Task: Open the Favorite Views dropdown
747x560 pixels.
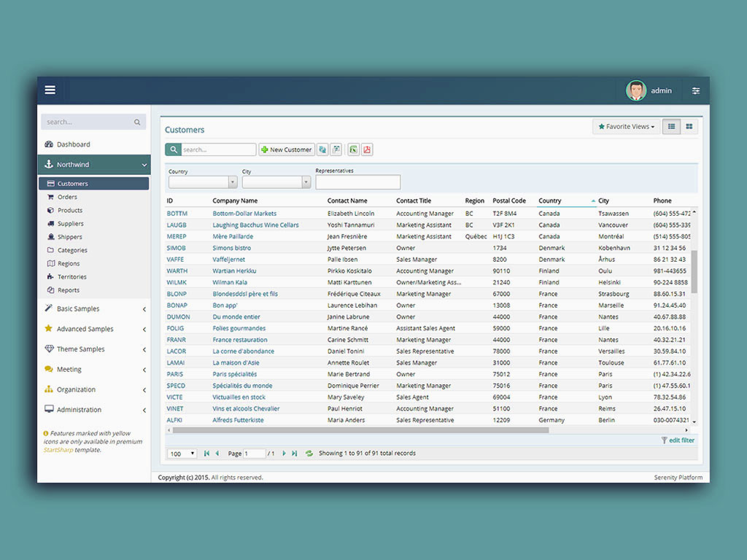Action: tap(626, 127)
